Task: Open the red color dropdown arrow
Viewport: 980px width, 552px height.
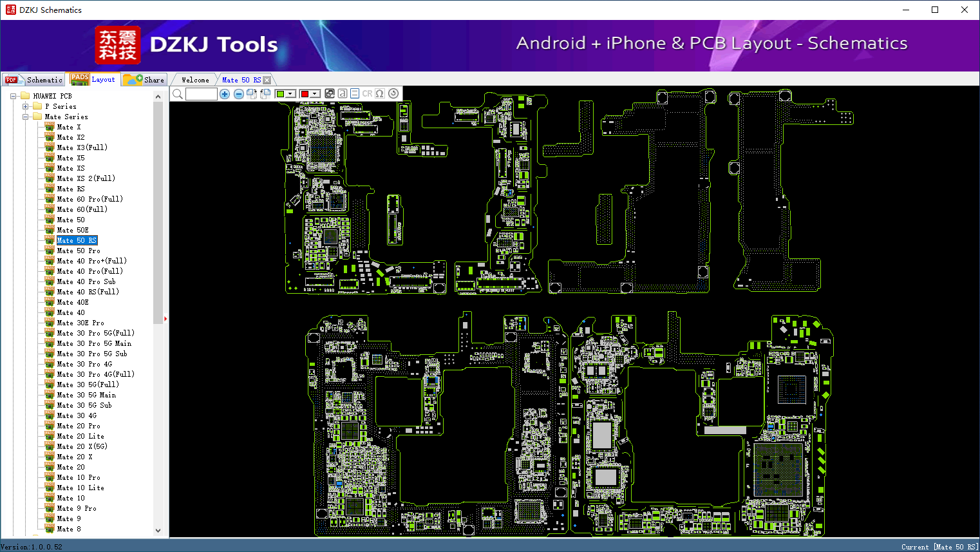Action: 316,94
